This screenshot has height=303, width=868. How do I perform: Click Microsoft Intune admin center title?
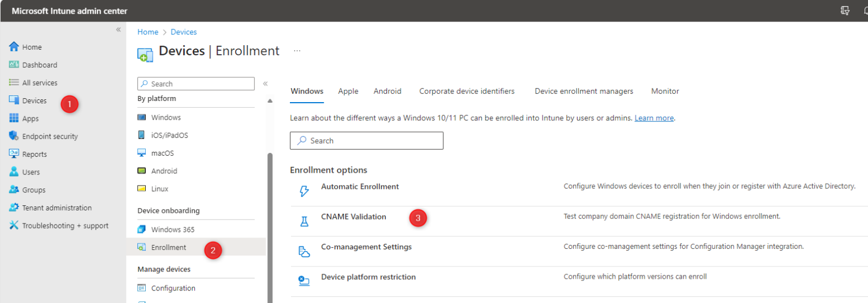[70, 11]
